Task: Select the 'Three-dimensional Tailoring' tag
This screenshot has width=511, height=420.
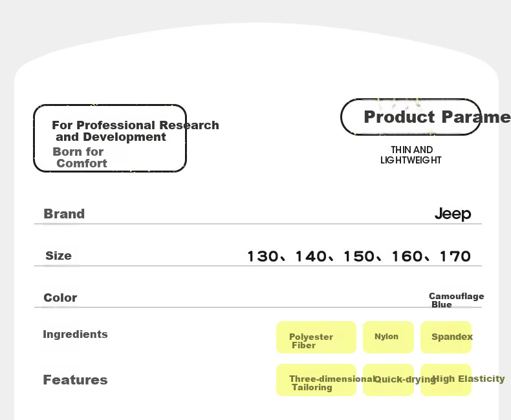Action: pyautogui.click(x=316, y=380)
